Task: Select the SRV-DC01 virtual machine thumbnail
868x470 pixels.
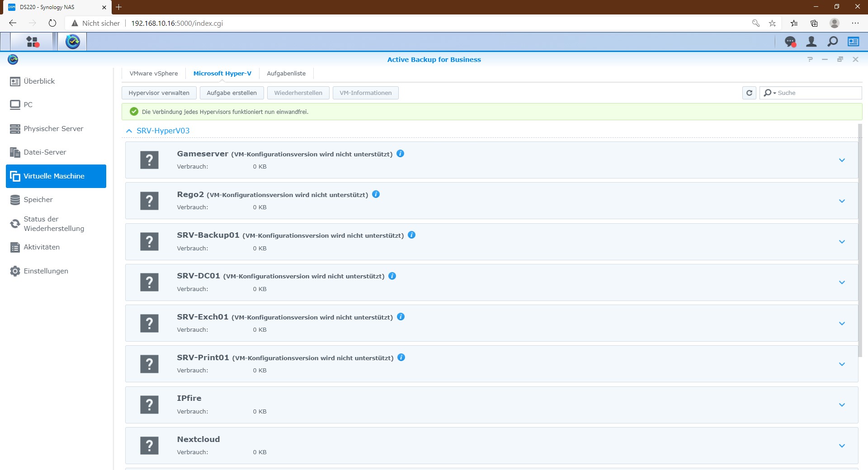Action: pos(149,282)
